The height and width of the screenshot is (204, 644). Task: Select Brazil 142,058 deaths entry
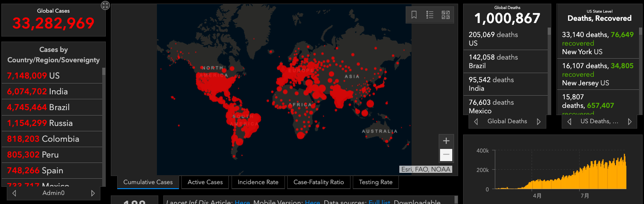pos(506,61)
